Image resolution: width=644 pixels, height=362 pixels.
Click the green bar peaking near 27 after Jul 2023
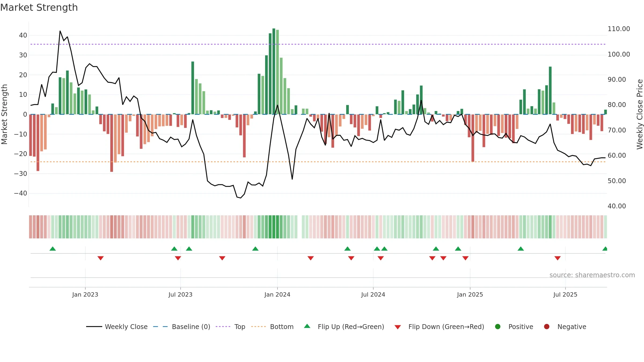[193, 88]
